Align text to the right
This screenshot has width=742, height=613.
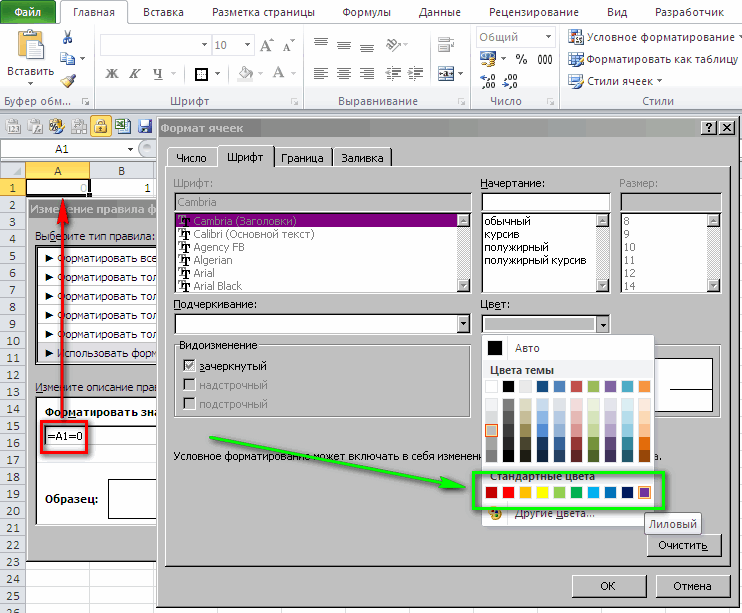pyautogui.click(x=367, y=73)
